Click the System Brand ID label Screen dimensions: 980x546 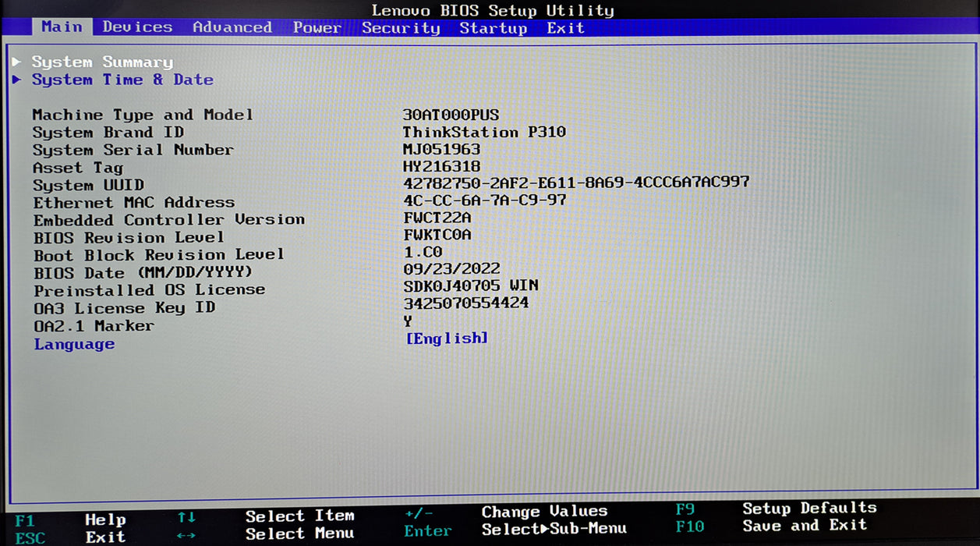tap(108, 133)
